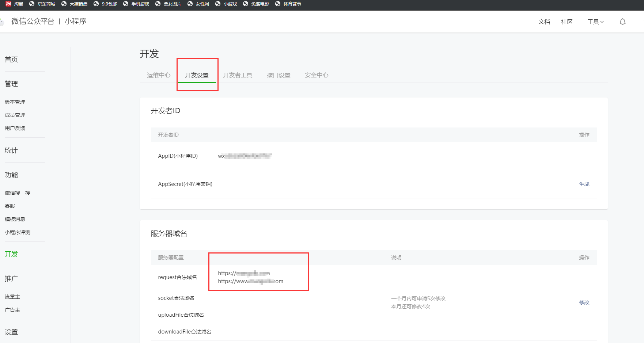Open the 开发者工具 tab
The image size is (644, 343).
[238, 75]
